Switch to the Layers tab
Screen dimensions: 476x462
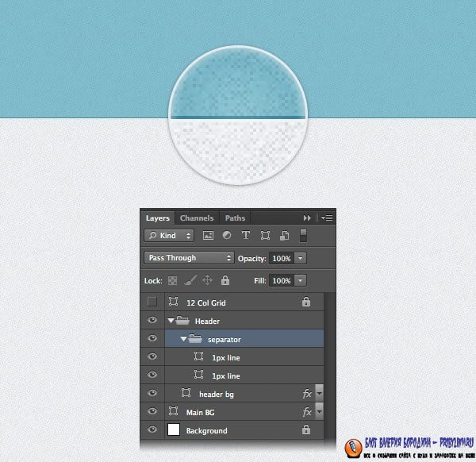tap(158, 218)
